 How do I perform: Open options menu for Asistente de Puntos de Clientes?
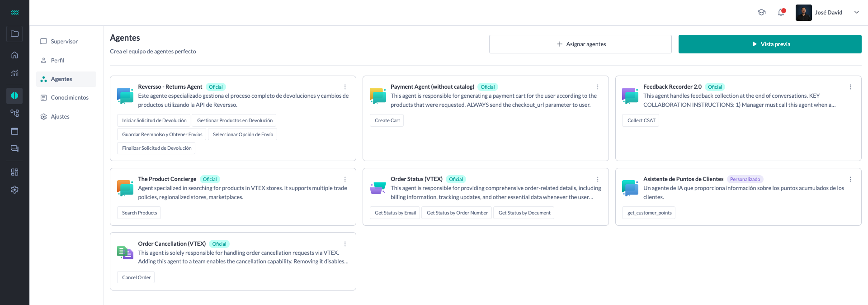pos(850,179)
